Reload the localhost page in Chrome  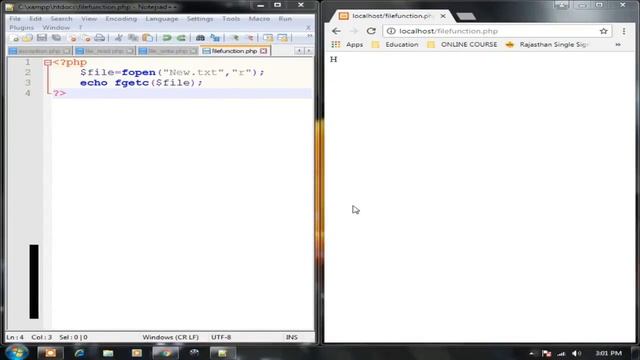tap(371, 31)
